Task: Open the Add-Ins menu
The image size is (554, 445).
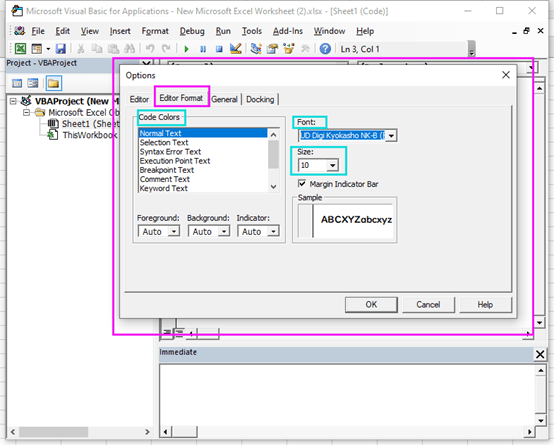Action: pos(288,31)
